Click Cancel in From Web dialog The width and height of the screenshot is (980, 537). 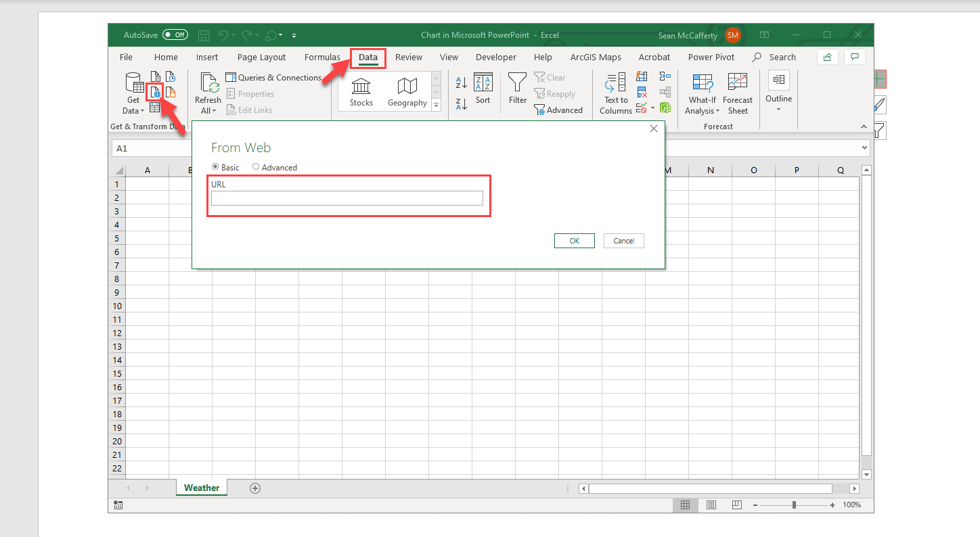[623, 241]
